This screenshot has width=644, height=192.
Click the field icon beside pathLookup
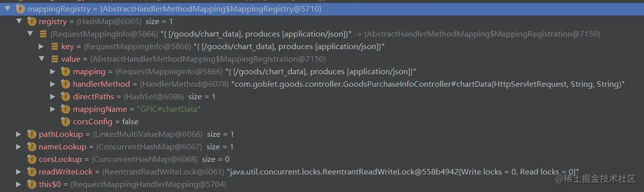tap(32, 134)
